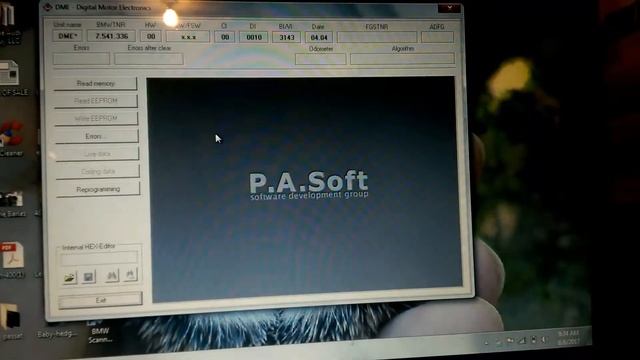Click the P.A.Soft logo panel
Screen dimensions: 640x360
pos(307,189)
